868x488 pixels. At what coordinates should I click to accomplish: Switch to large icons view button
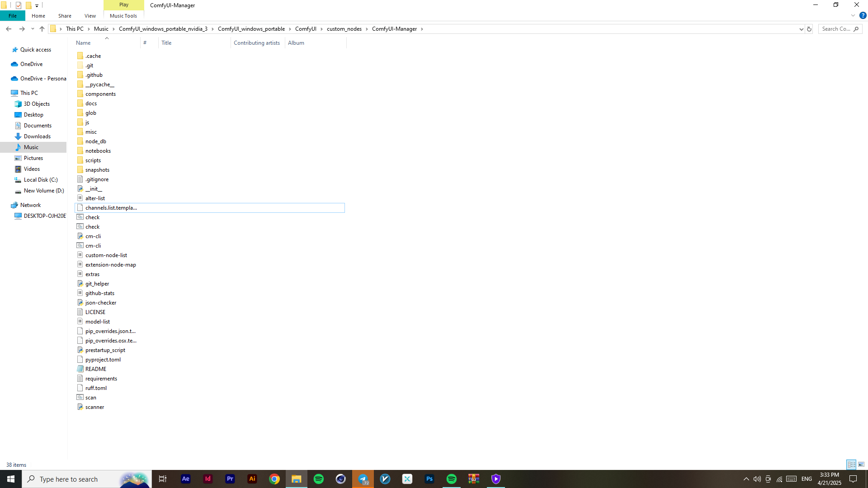[861, 465]
